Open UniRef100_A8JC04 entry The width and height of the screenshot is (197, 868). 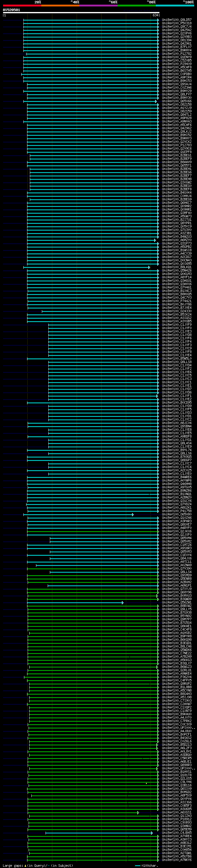176,423
